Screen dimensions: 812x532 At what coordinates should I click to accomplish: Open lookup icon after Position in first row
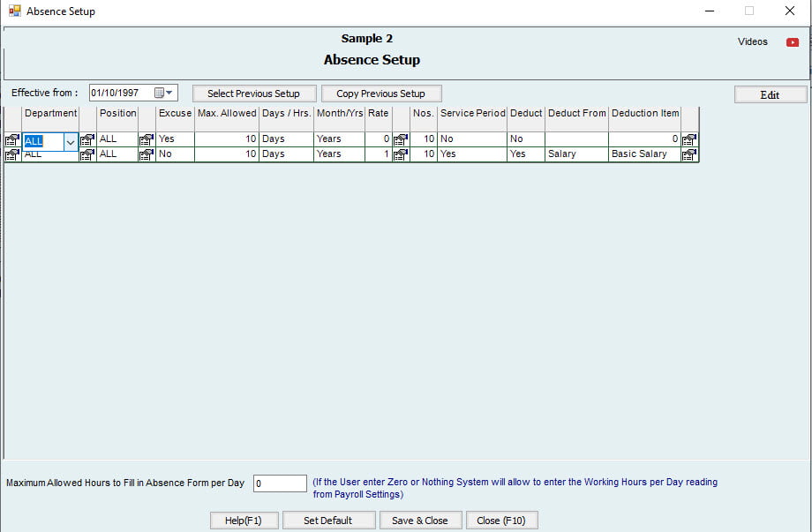point(147,139)
